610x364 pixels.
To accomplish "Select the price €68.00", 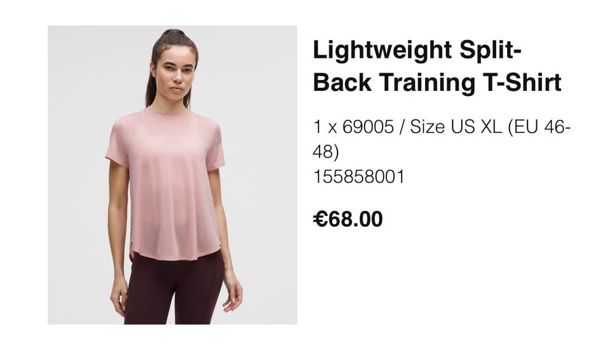I will 348,219.
